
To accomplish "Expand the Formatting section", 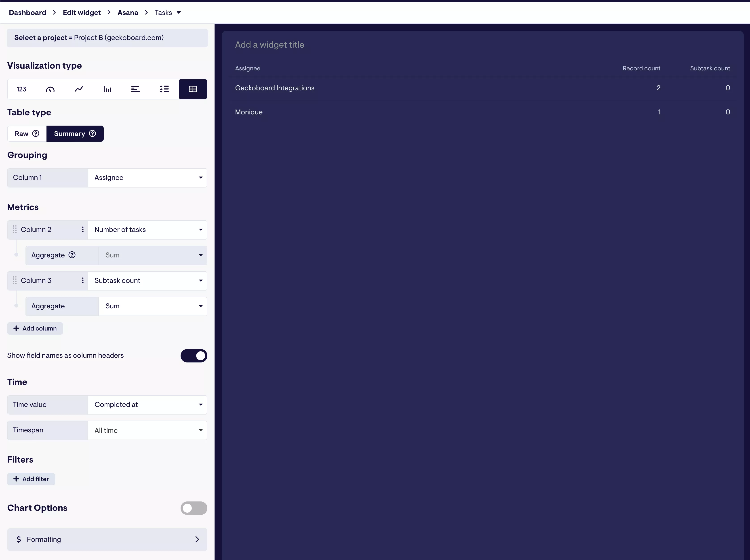I will pyautogui.click(x=107, y=539).
